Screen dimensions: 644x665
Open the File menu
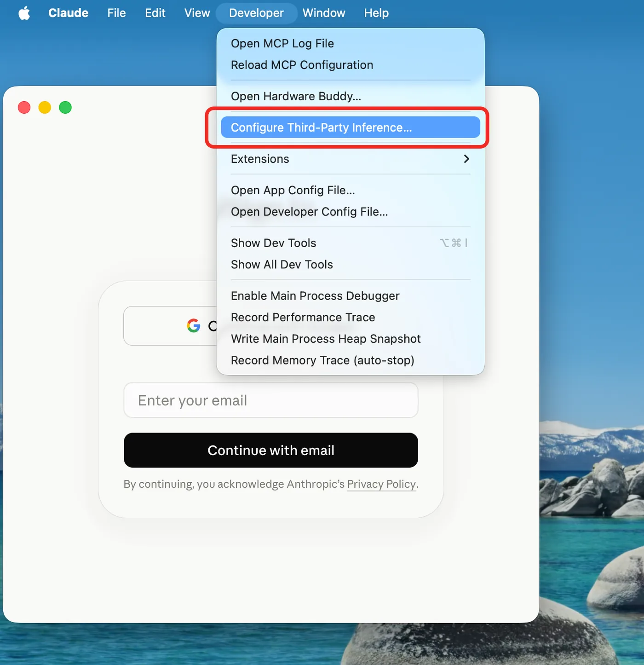pyautogui.click(x=116, y=13)
